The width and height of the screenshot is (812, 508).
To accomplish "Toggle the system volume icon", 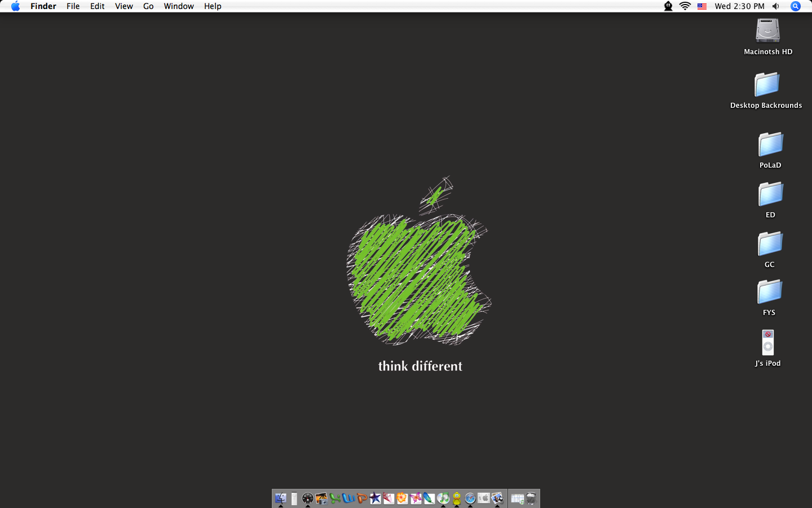I will pos(775,6).
